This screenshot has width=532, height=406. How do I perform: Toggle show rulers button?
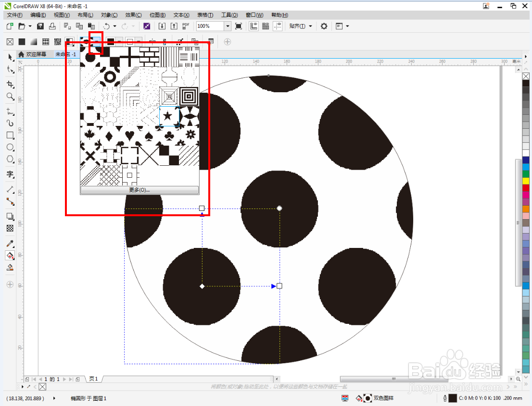[x=253, y=26]
